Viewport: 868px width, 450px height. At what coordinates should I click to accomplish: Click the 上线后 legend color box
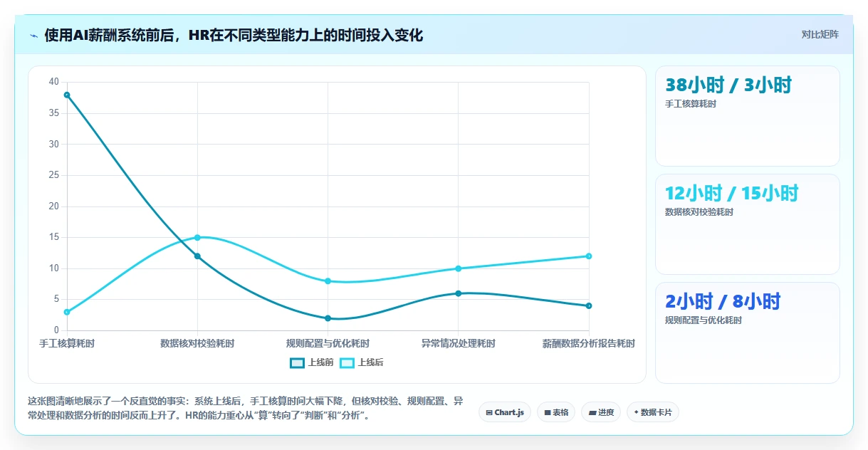click(347, 362)
